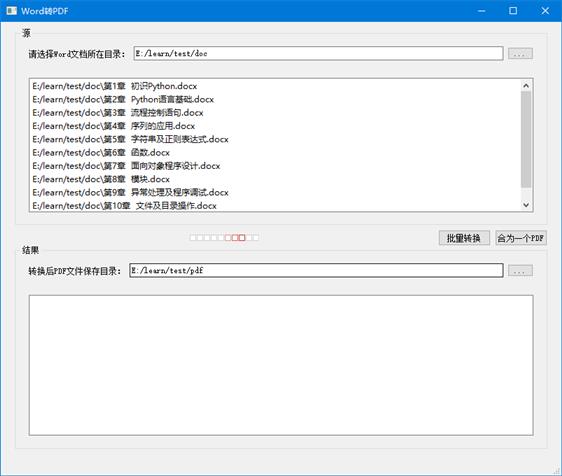Open PDF save directory browse button
562x476 pixels.
click(x=520, y=271)
